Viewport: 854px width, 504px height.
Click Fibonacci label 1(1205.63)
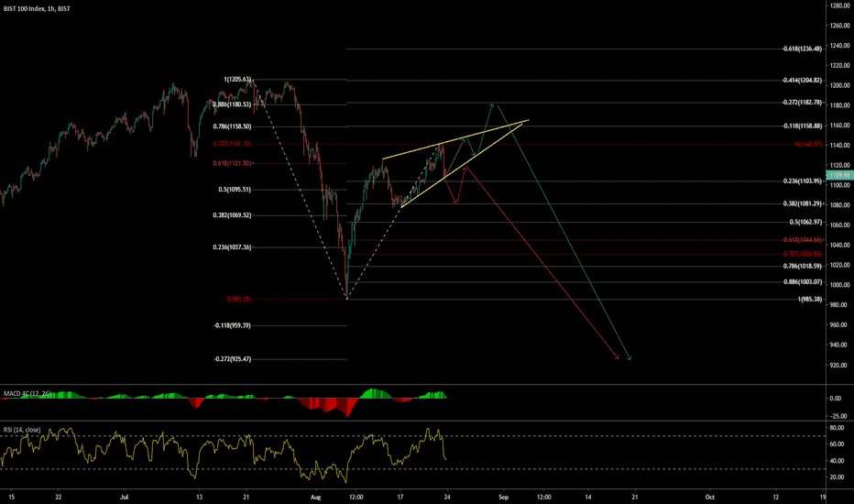(x=237, y=80)
